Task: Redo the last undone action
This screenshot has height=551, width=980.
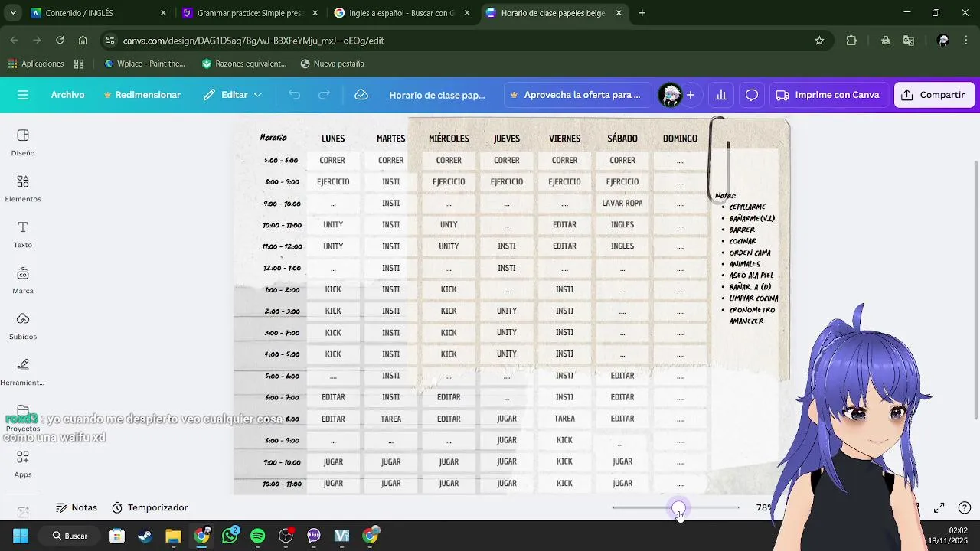Action: [324, 95]
